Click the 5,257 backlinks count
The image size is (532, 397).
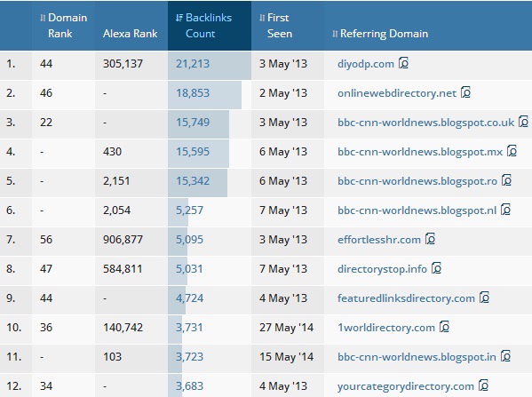(x=190, y=210)
